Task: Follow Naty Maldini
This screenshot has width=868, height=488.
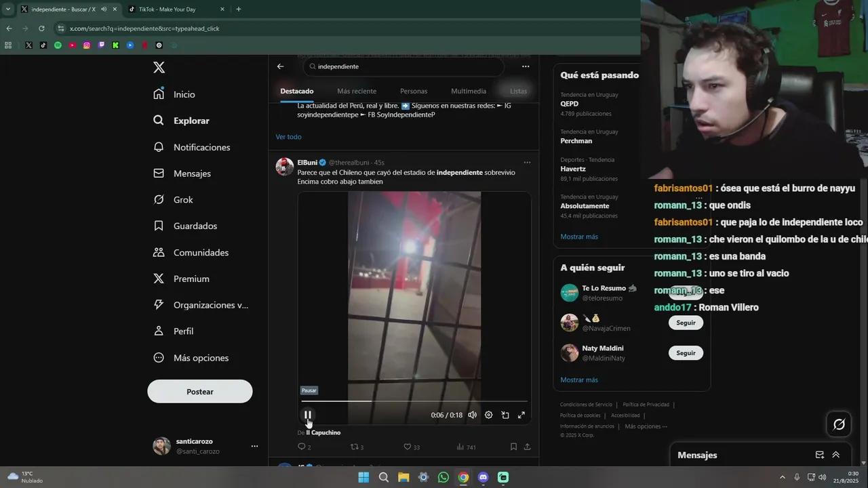Action: (686, 353)
